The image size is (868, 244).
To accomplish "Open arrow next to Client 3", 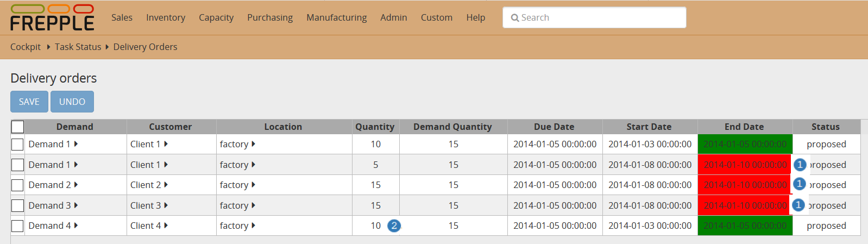I will coord(166,205).
